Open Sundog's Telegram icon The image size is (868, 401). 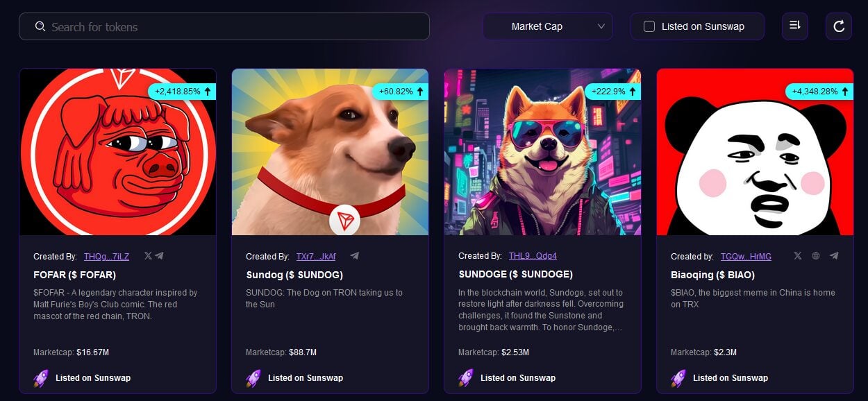pyautogui.click(x=355, y=256)
